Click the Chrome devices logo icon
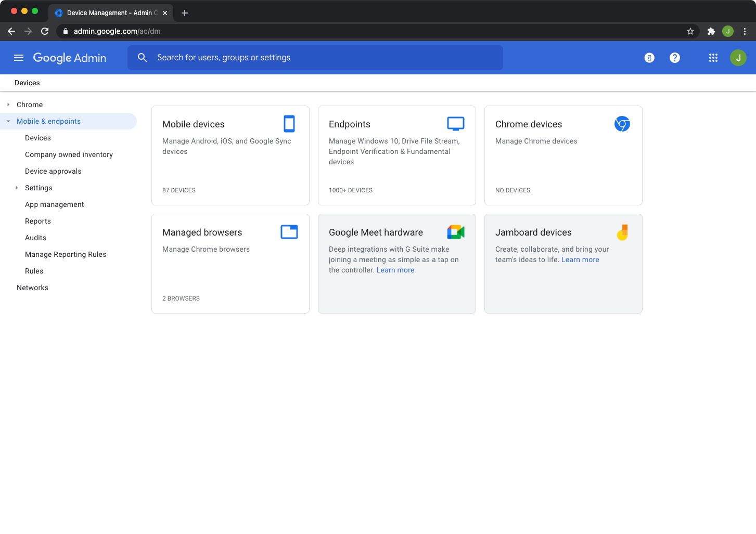 [x=622, y=124]
